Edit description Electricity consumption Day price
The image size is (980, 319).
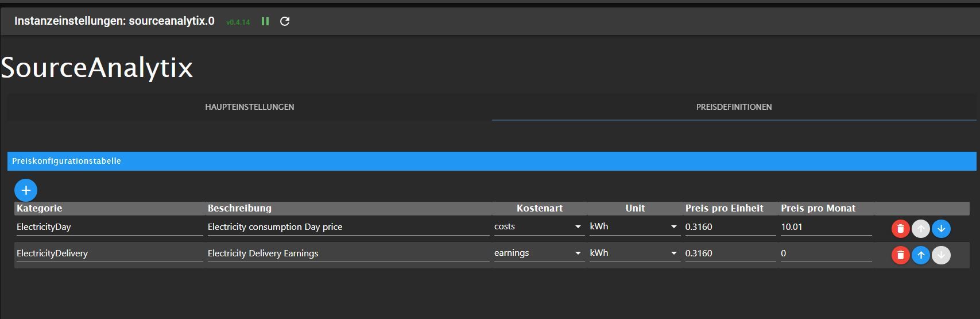(348, 227)
